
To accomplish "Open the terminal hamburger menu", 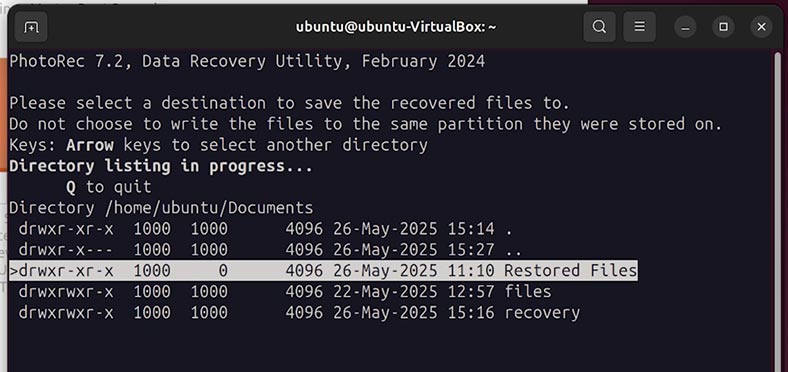I will 639,27.
